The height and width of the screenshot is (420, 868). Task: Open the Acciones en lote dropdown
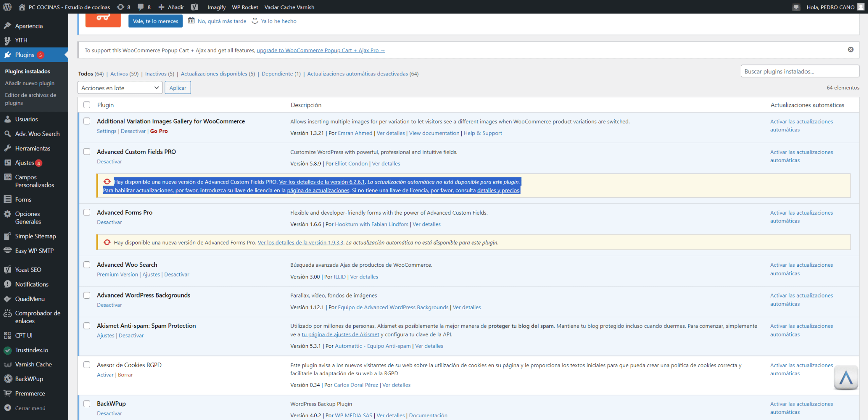120,87
